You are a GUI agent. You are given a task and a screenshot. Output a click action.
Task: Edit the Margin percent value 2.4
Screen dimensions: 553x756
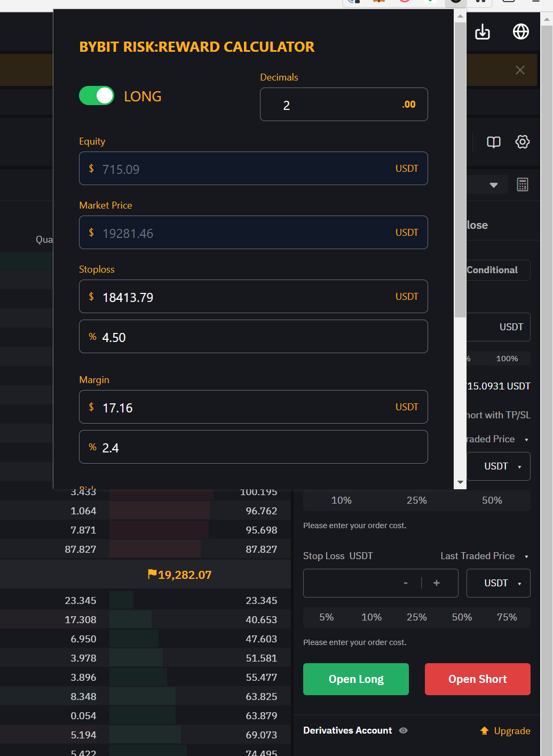254,447
